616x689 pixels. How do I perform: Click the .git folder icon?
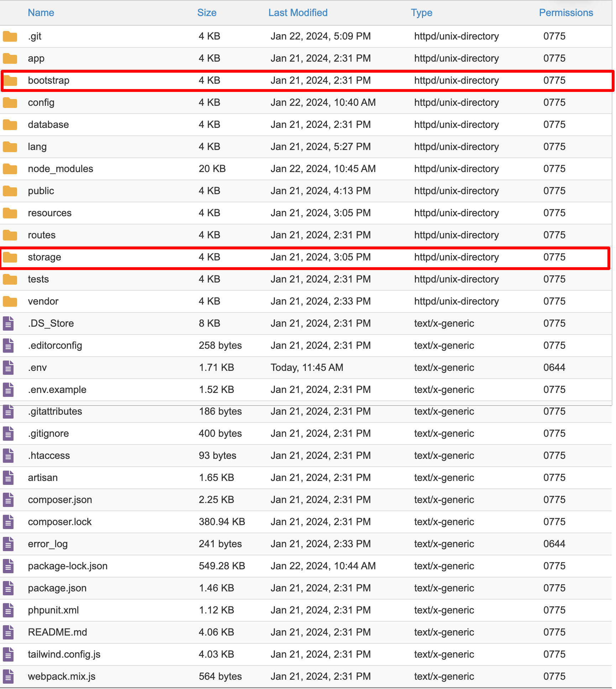[x=10, y=36]
